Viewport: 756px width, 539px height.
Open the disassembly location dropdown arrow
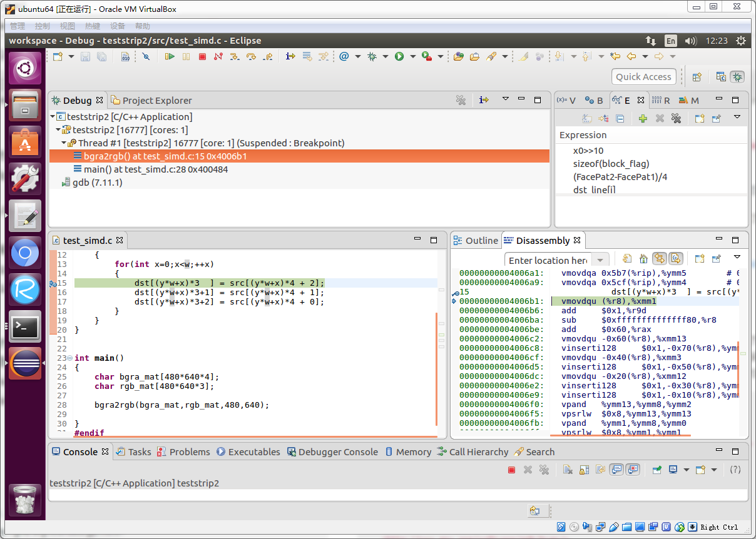(x=601, y=260)
